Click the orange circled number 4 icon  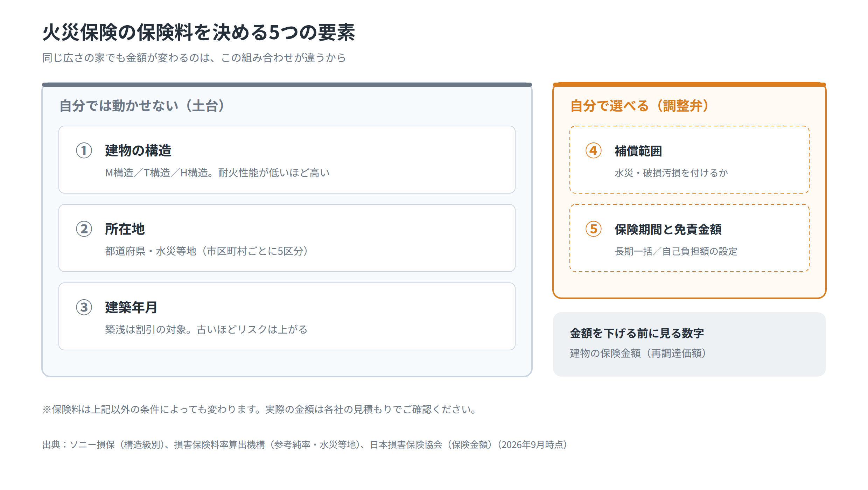(x=594, y=150)
